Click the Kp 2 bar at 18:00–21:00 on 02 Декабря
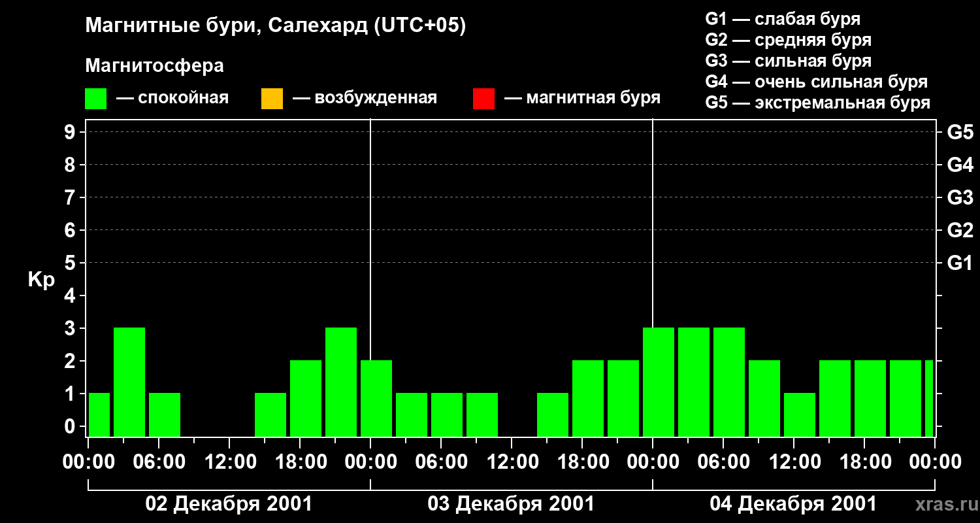This screenshot has height=523, width=980. [x=306, y=398]
